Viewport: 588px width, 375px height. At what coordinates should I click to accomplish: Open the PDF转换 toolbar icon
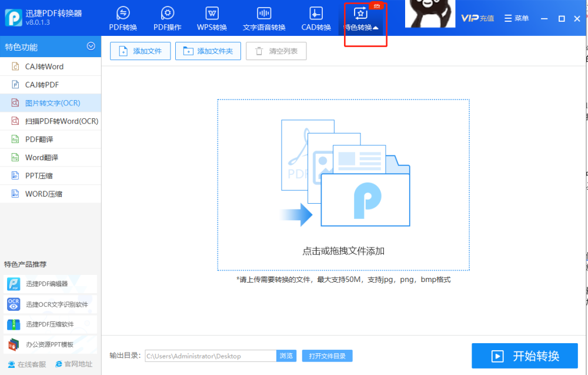(123, 14)
